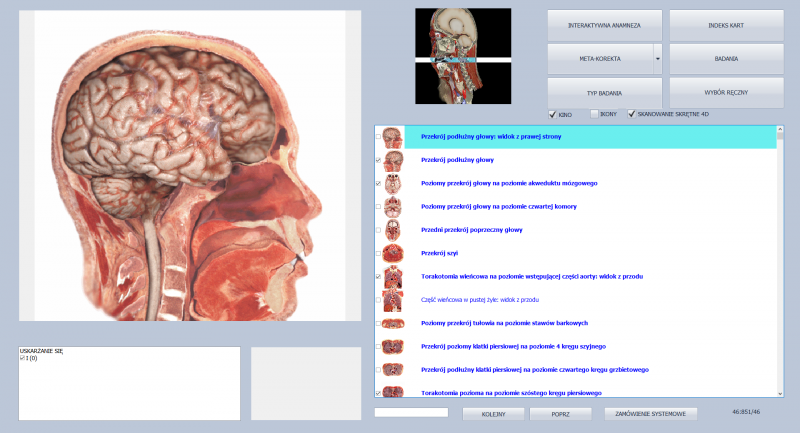
Task: Click the 'Przedni przekrój poprzeczny głowy' icon
Action: coord(393,230)
